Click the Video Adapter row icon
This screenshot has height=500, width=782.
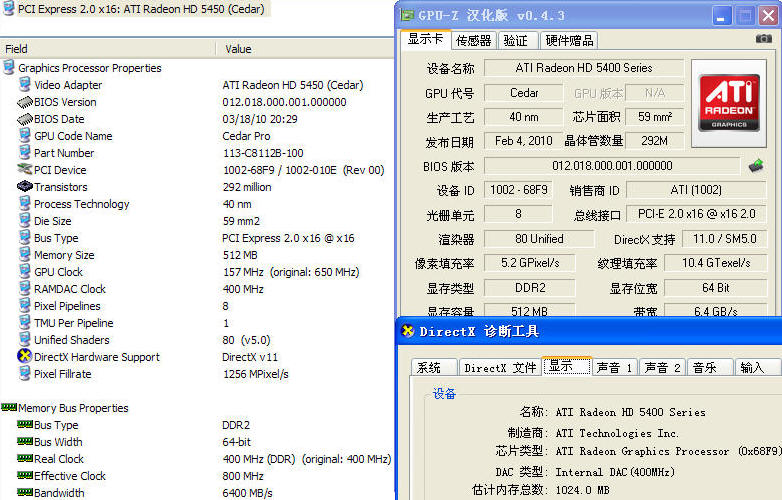pyautogui.click(x=24, y=84)
